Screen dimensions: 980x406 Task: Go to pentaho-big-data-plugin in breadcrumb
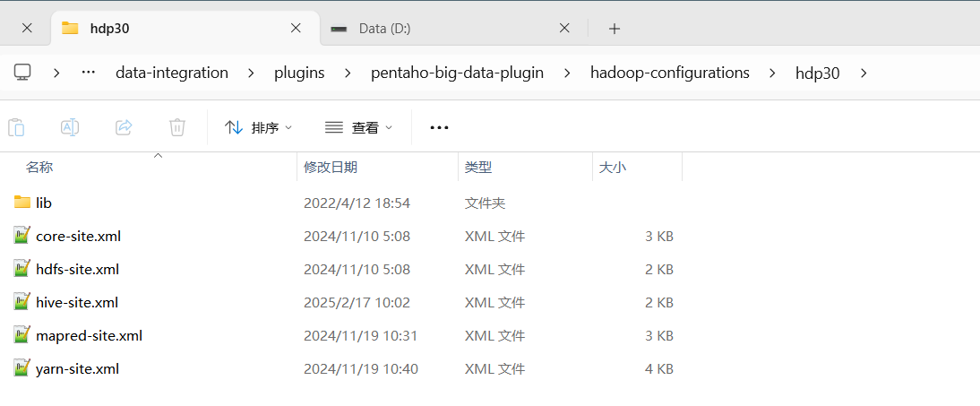click(457, 73)
